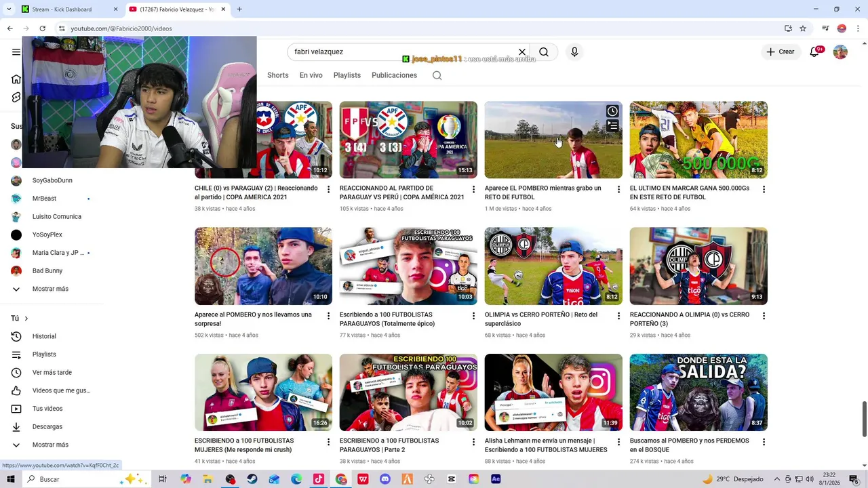Open options for PARAGUAY VS PERÚ video
Image resolution: width=868 pixels, height=488 pixels.
(x=473, y=190)
